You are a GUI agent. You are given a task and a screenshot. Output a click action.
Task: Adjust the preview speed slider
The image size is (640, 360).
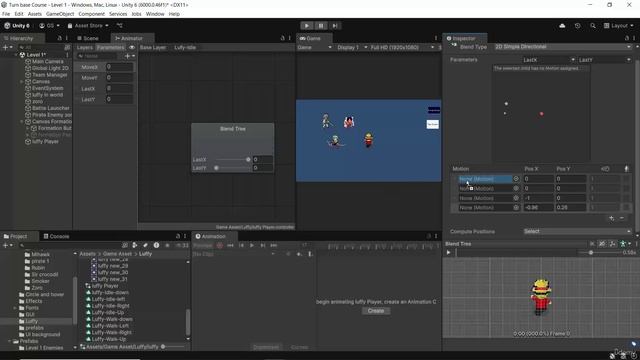click(591, 253)
